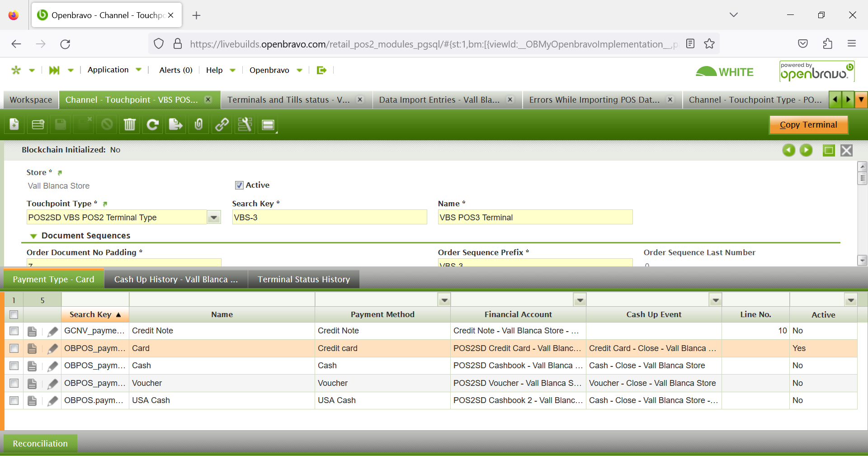Check the Card row checkbox
Viewport: 868px width, 456px height.
(14, 348)
